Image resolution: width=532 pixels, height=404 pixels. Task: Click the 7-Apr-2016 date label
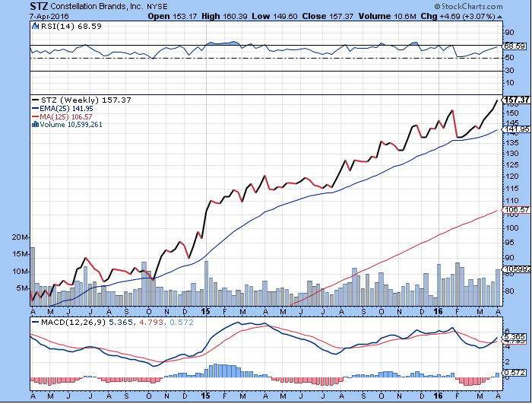click(x=49, y=16)
